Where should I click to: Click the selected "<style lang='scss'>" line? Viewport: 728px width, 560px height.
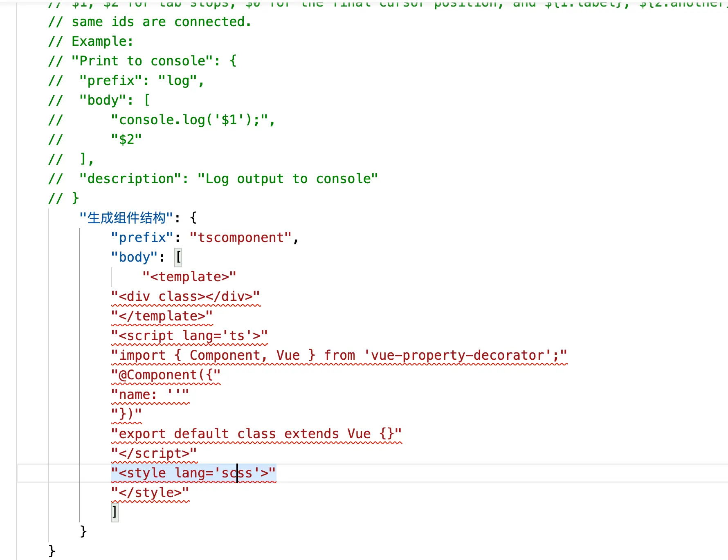click(193, 473)
